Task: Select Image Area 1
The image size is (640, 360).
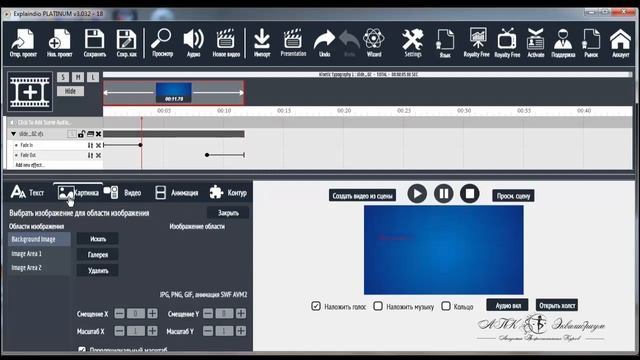Action: (x=39, y=253)
